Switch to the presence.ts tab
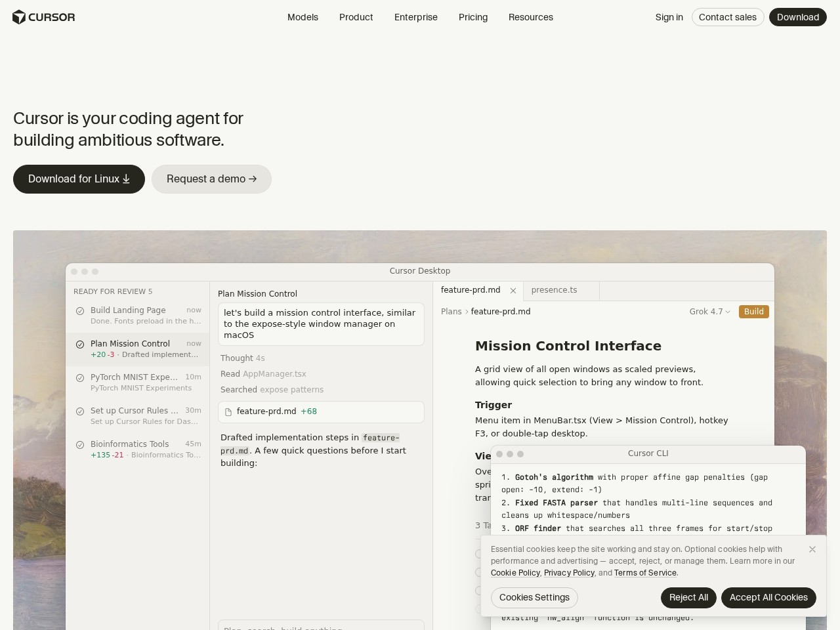Image resolution: width=840 pixels, height=630 pixels. pos(561,291)
